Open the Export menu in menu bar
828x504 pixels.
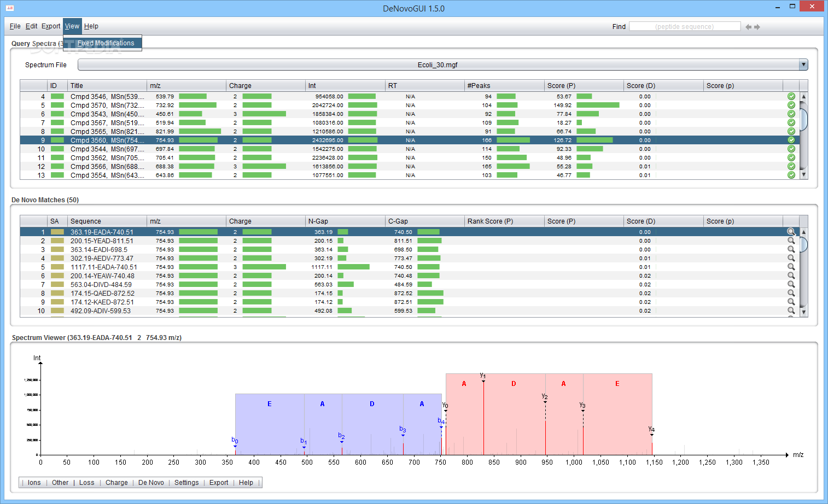(51, 26)
